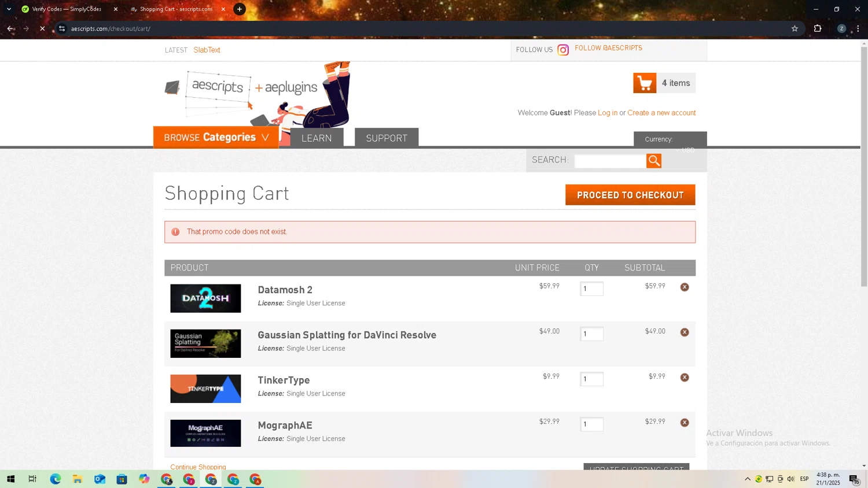Open Microsoft Store from taskbar
This screenshot has width=868, height=488.
(122, 479)
